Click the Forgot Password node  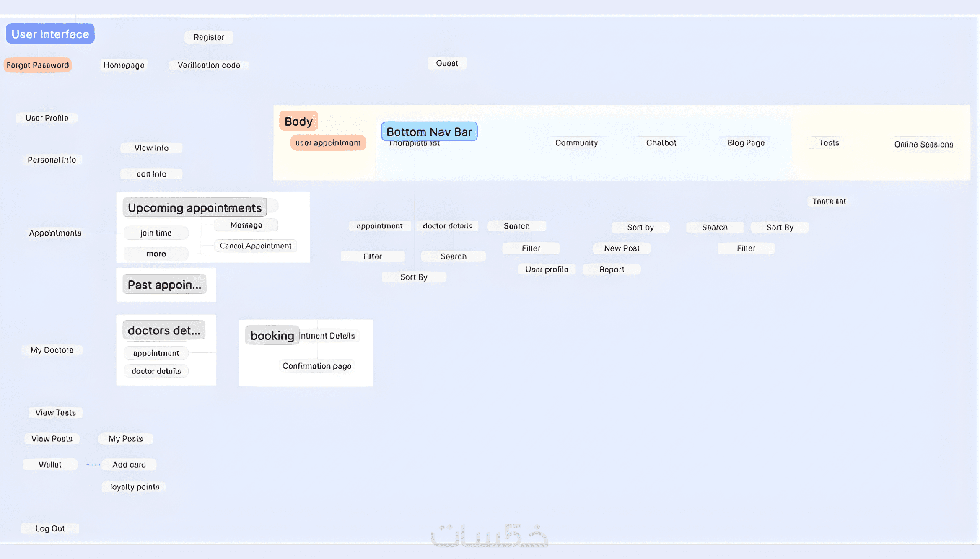pos(38,65)
